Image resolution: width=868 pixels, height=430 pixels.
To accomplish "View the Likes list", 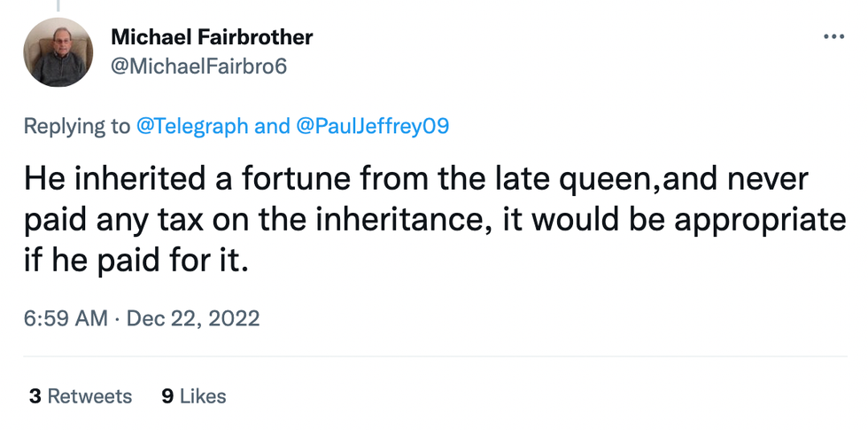I will (x=203, y=396).
